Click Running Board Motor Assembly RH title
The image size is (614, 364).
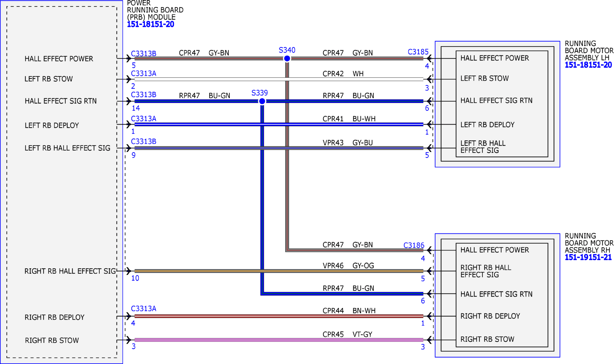coord(589,243)
